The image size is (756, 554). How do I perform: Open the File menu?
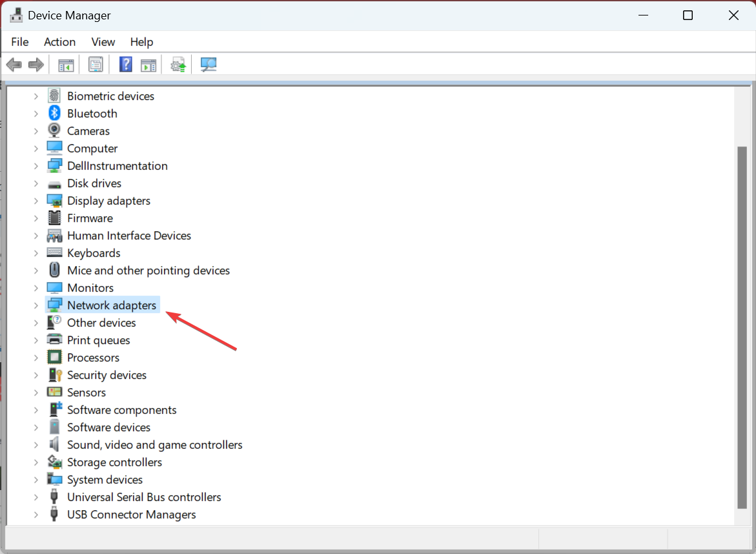coord(20,42)
